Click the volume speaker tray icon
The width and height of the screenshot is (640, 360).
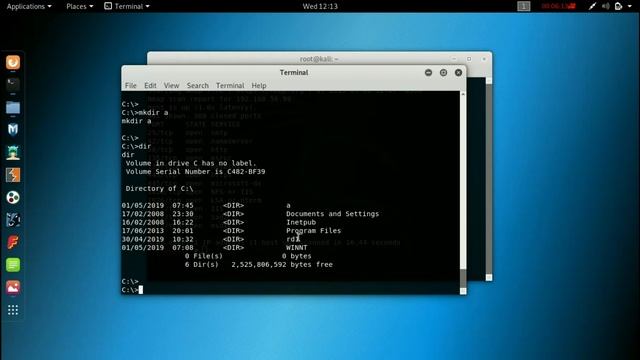pyautogui.click(x=606, y=6)
